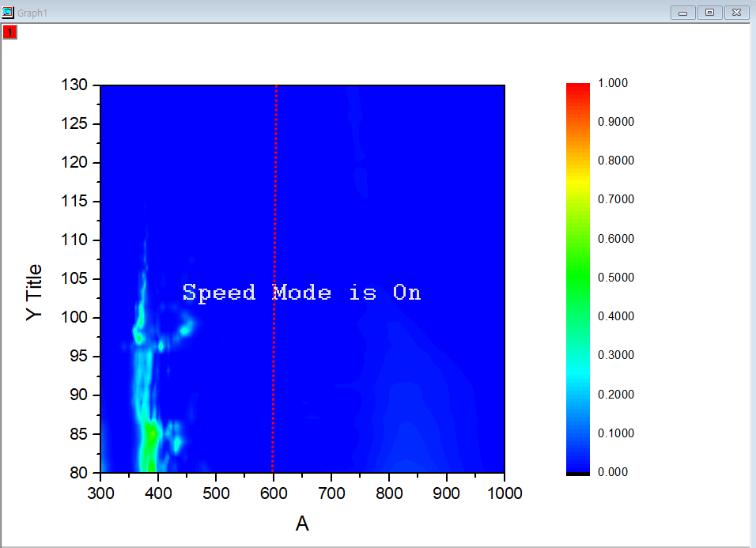Maximize the Graph1 window
Image resolution: width=756 pixels, height=548 pixels.
coord(709,13)
